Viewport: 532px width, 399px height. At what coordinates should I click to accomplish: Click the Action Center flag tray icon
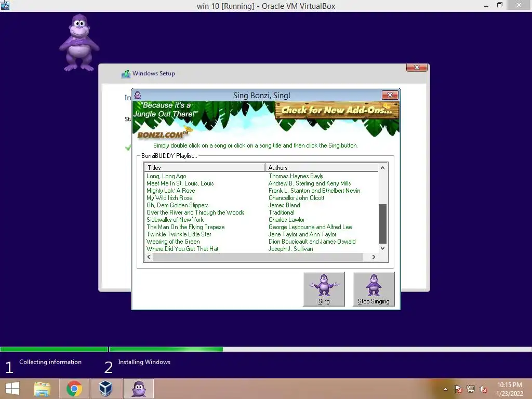[x=458, y=389]
